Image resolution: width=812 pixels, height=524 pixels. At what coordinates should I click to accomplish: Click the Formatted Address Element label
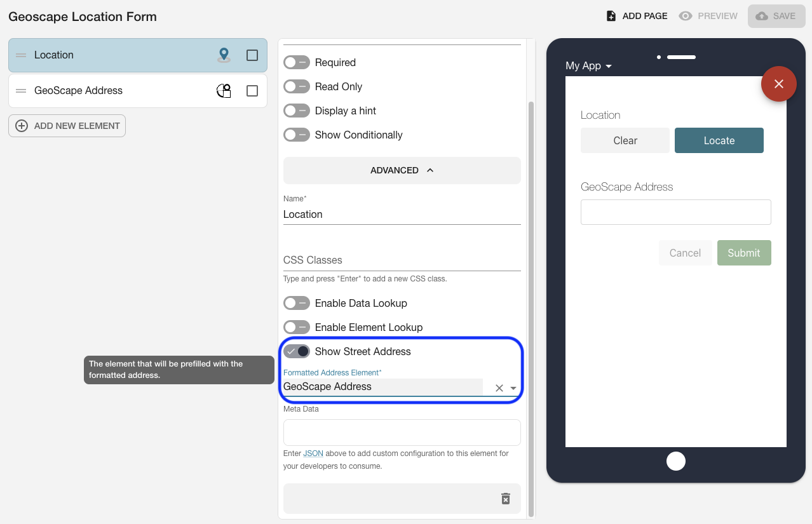[x=332, y=372]
